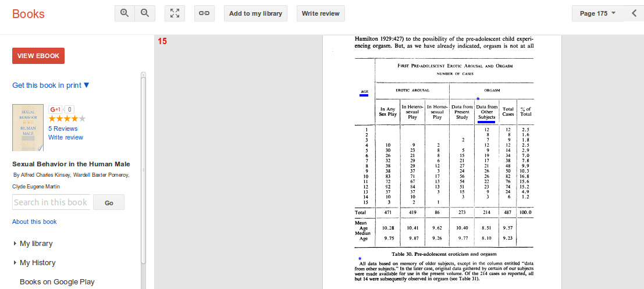This screenshot has width=644, height=289.
Task: Click the previous page arrow icon
Action: coord(634,13)
